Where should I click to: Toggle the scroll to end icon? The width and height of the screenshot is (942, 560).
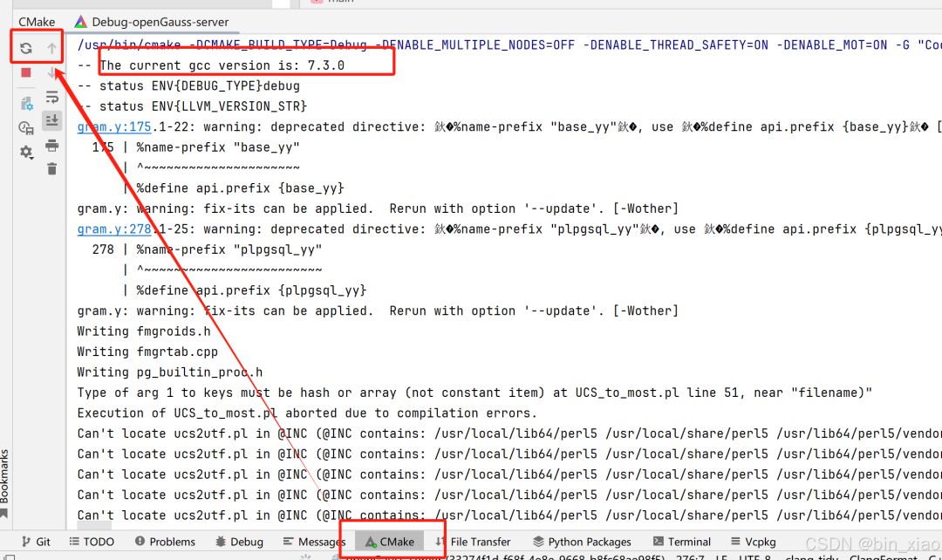point(52,120)
